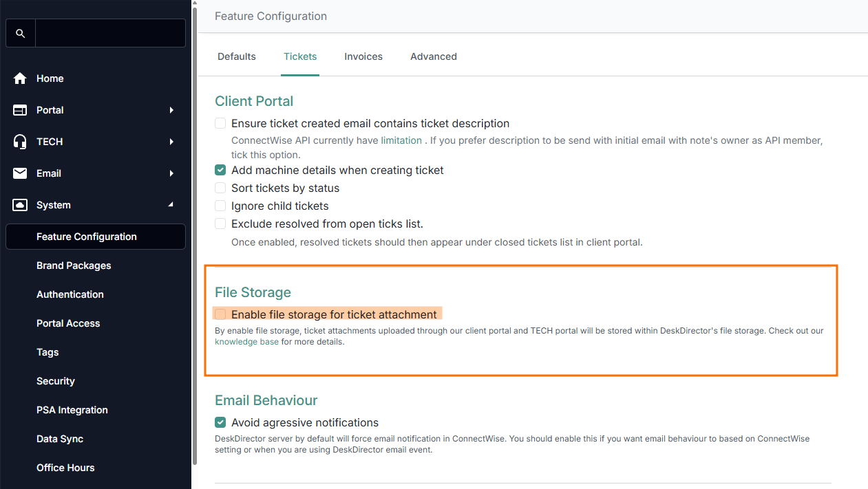Click the search magnifier icon
Image resolution: width=868 pixels, height=489 pixels.
click(x=21, y=33)
